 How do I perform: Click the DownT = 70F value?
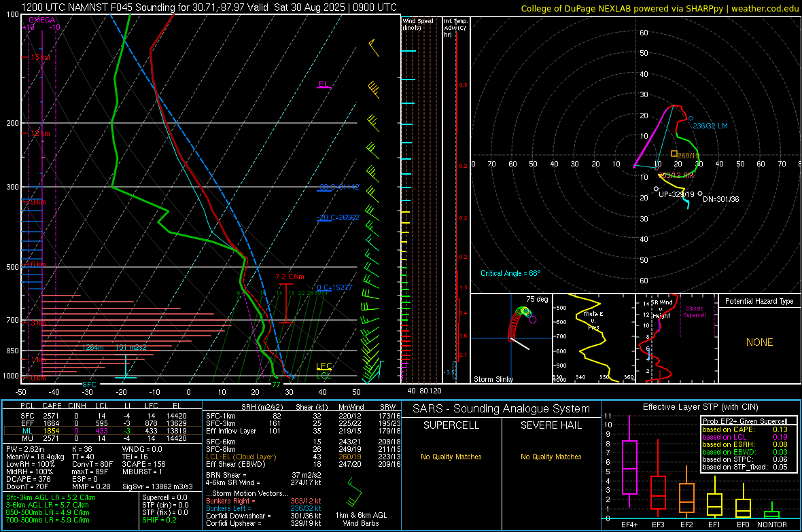click(x=27, y=486)
